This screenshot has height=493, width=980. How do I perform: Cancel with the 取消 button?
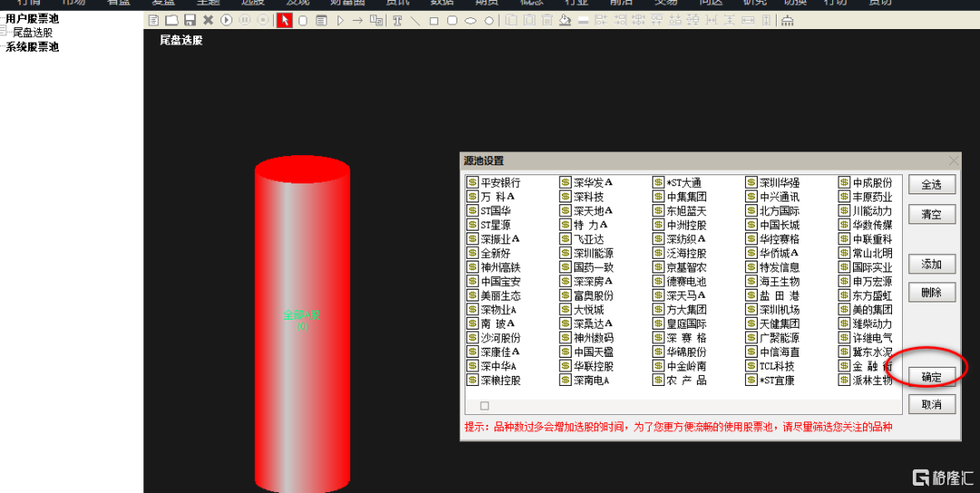point(932,404)
